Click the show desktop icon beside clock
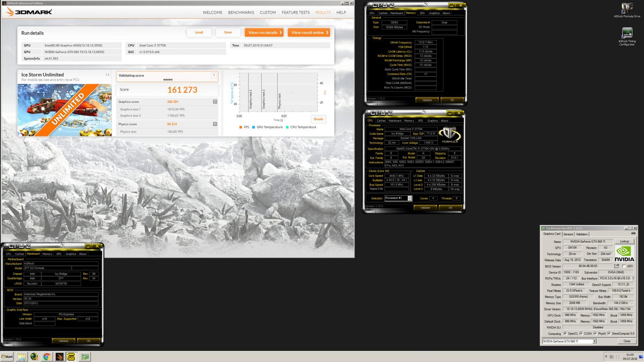This screenshot has width=644, height=362. 641,357
